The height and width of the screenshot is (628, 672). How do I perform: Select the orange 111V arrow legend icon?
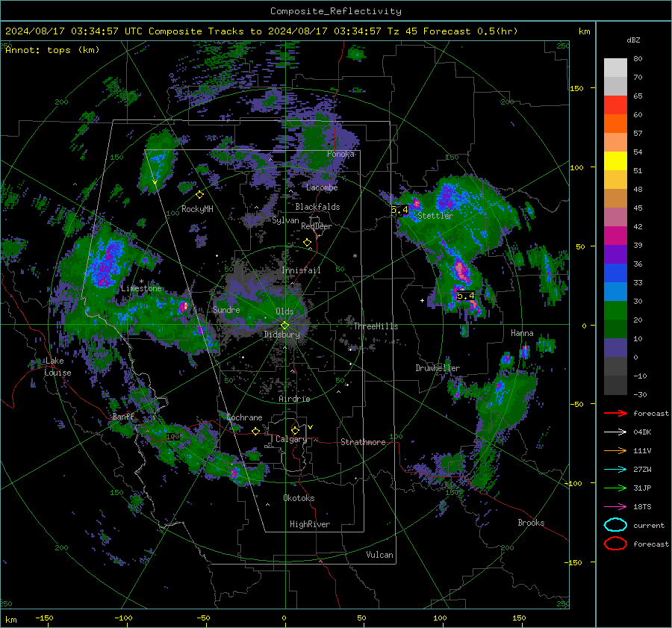point(615,450)
